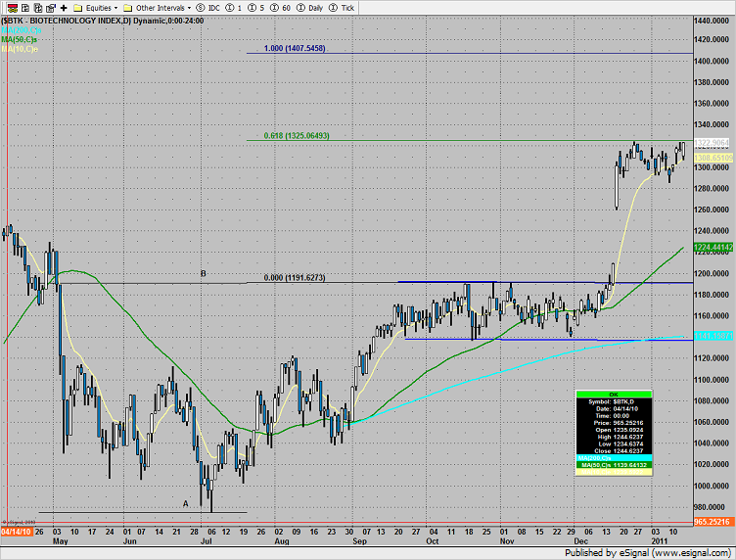Click the orange 04/14/10 date tag
The width and height of the screenshot is (736, 560).
[17, 532]
